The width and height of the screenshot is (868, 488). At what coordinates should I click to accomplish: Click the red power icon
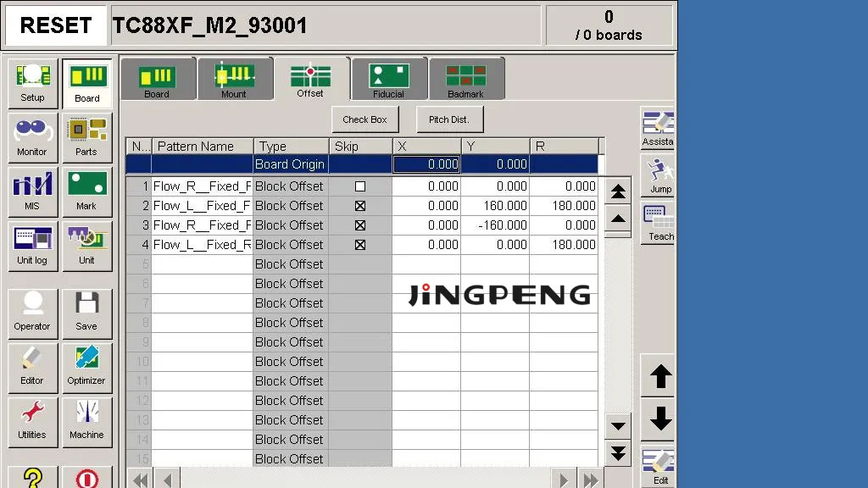[x=87, y=477]
